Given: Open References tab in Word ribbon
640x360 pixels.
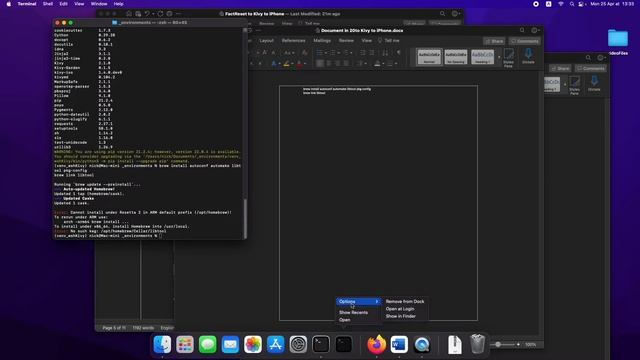Looking at the screenshot, I should [x=293, y=41].
